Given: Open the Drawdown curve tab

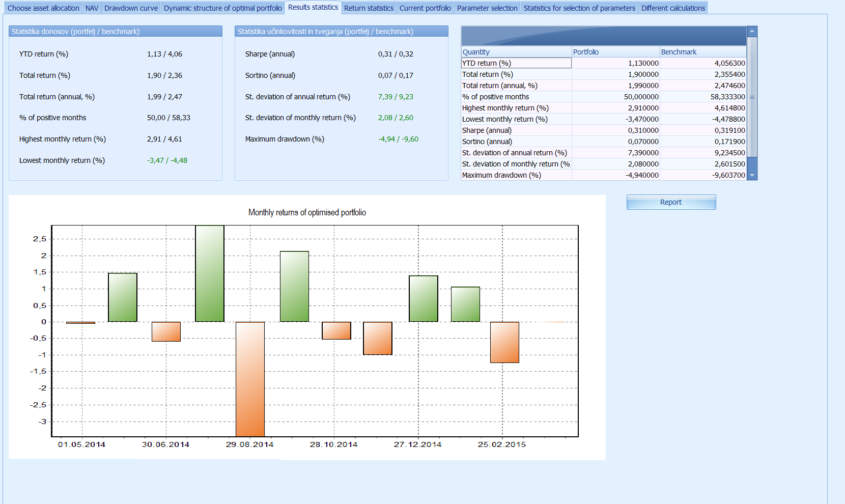Looking at the screenshot, I should tap(131, 8).
